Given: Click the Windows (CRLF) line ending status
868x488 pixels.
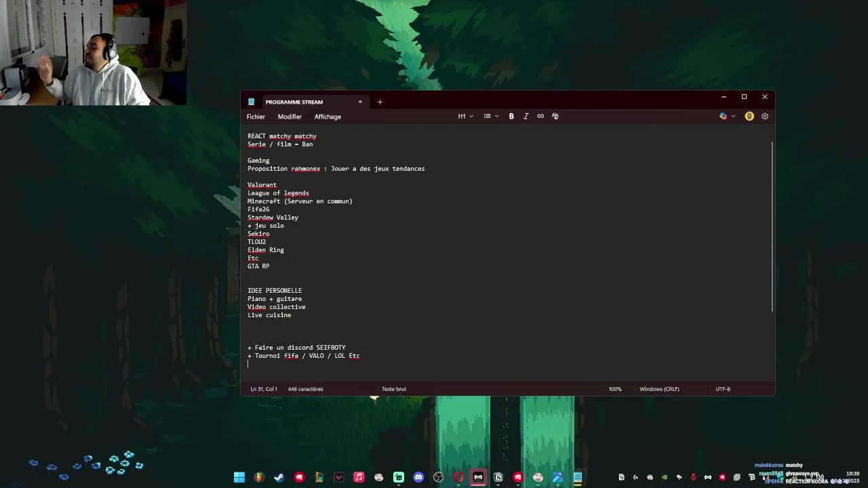Looking at the screenshot, I should coord(659,389).
